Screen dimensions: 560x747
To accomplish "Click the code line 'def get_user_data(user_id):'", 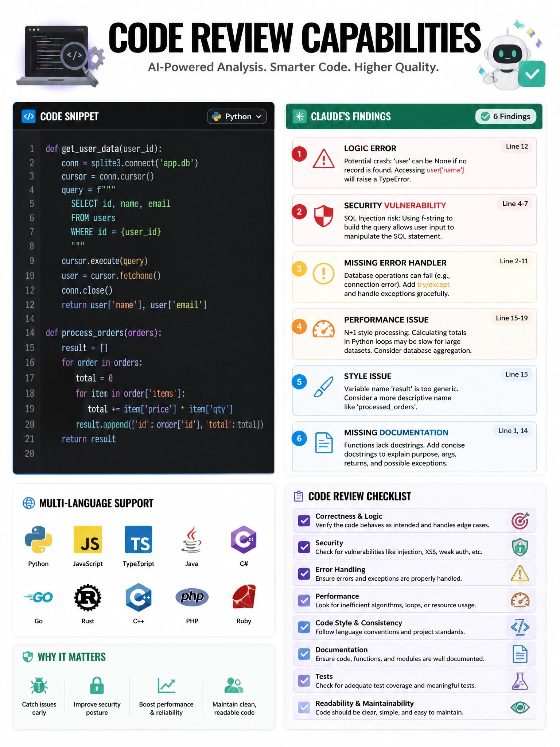I will pos(104,149).
